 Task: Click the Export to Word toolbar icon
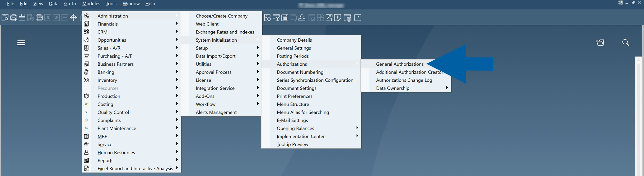[56, 18]
